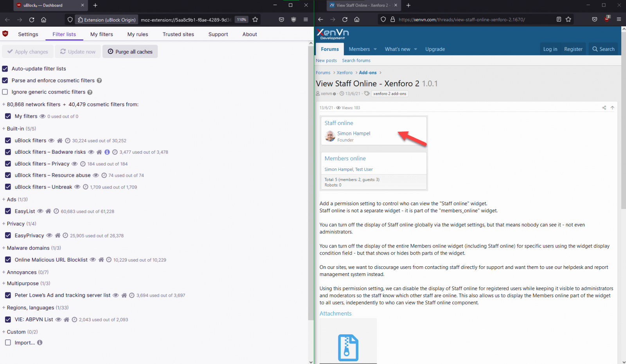
Task: Uncheck the My filters checkbox
Action: tap(8, 116)
